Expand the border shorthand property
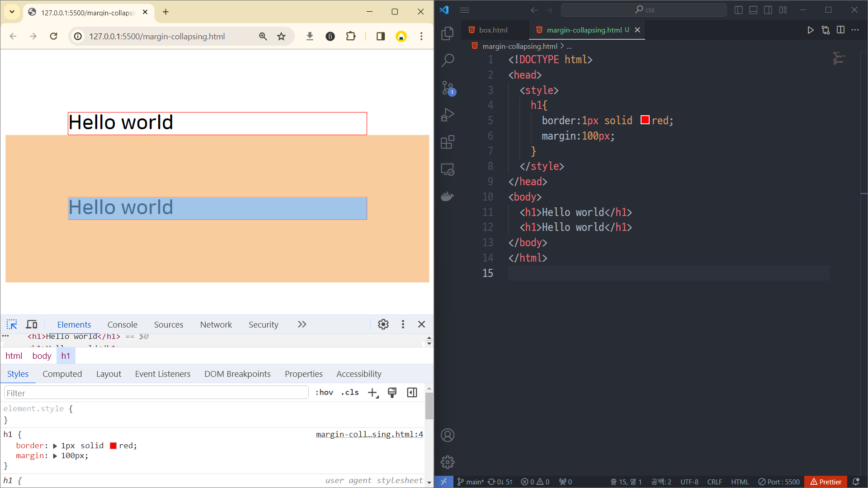 (x=55, y=446)
